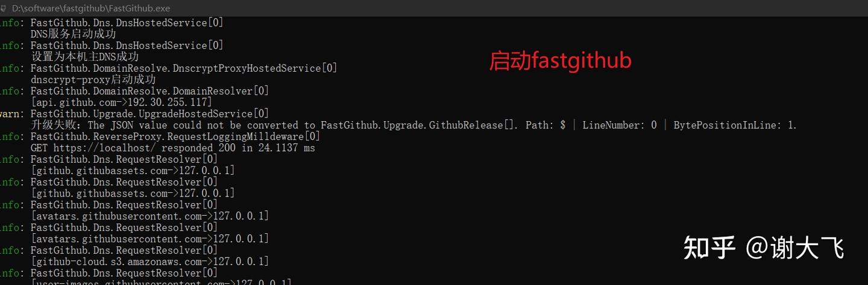Click the FastGithub.exe path in the title bar
The height and width of the screenshot is (285, 868).
91,8
